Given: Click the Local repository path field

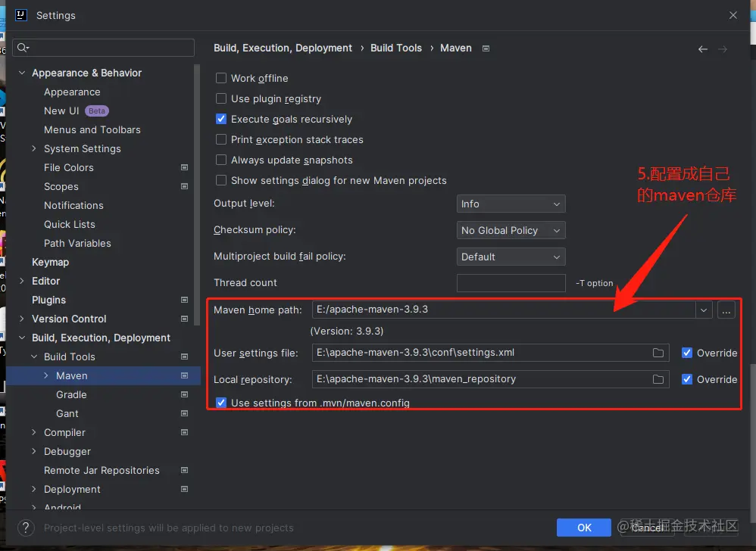Looking at the screenshot, I should pos(490,379).
